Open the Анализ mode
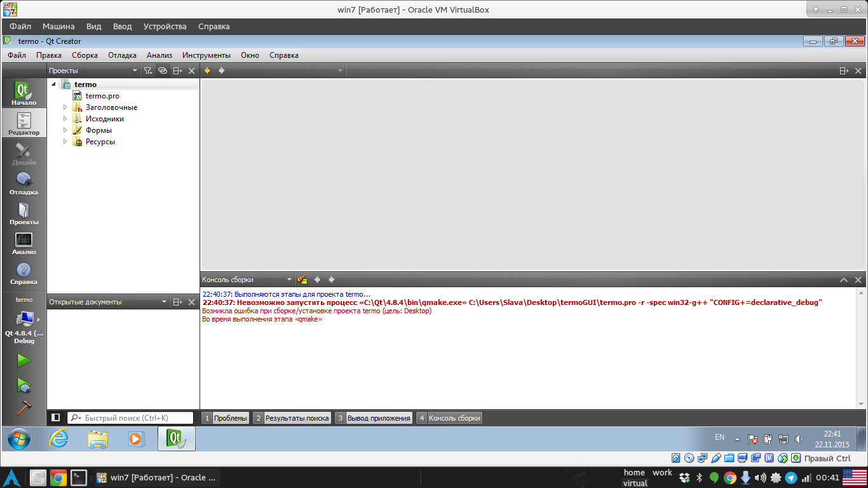The width and height of the screenshot is (868, 488). (24, 243)
